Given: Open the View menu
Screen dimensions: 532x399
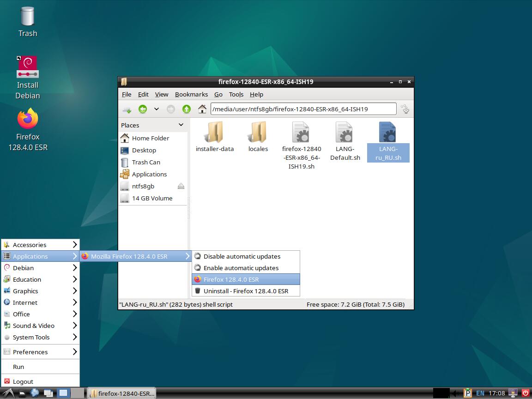Looking at the screenshot, I should 162,95.
